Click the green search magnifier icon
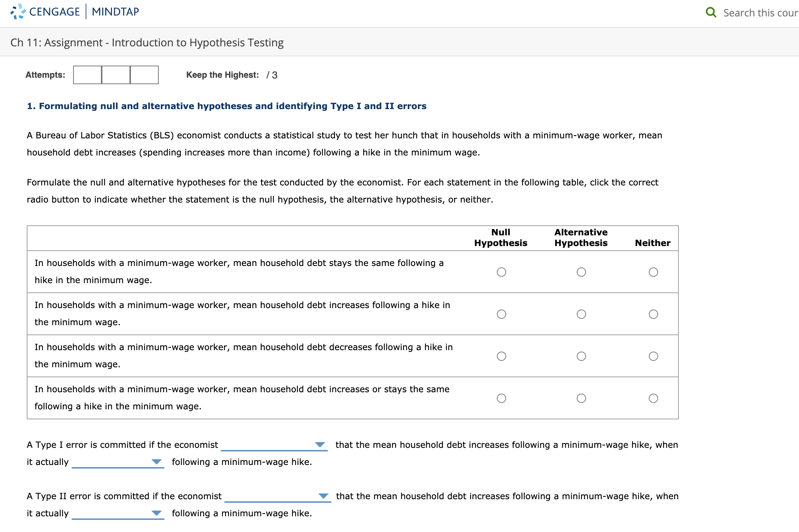Screen dimensions: 799x532 [711, 12]
